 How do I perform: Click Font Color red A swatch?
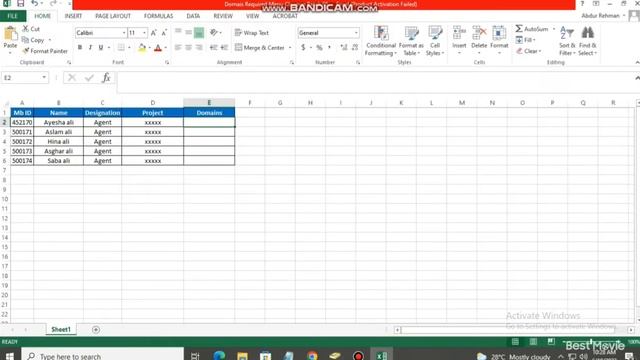[x=158, y=48]
